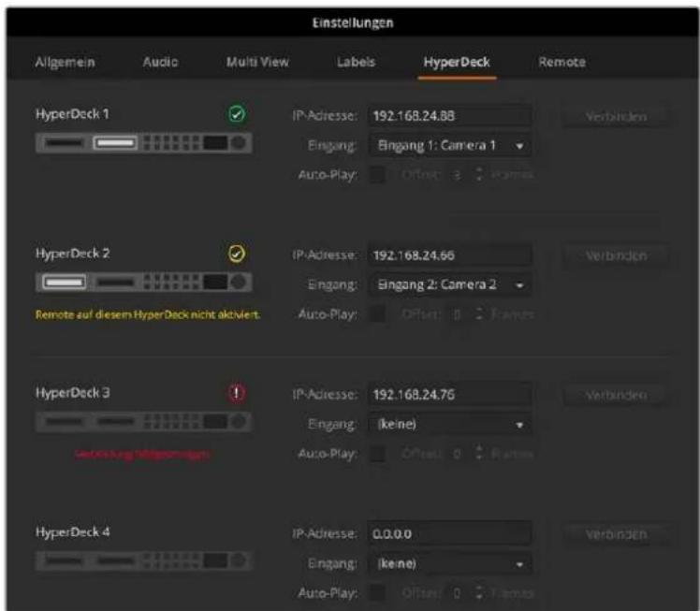Image resolution: width=700 pixels, height=611 pixels.
Task: Click the Verbinden button for HyperDeck 1
Action: pyautogui.click(x=616, y=116)
